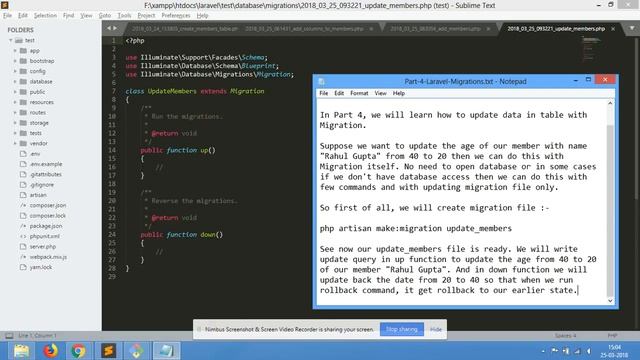
Task: Expand the vendor folder arrow
Action: (15, 143)
